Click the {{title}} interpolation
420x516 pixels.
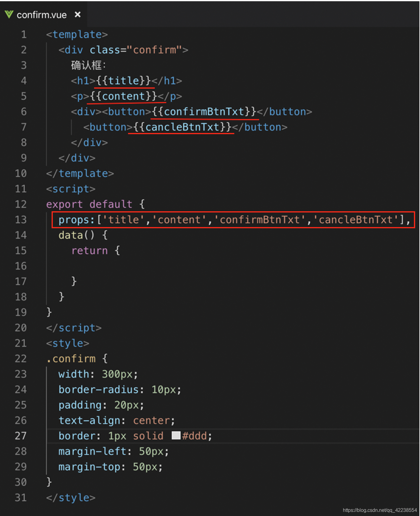click(x=124, y=81)
